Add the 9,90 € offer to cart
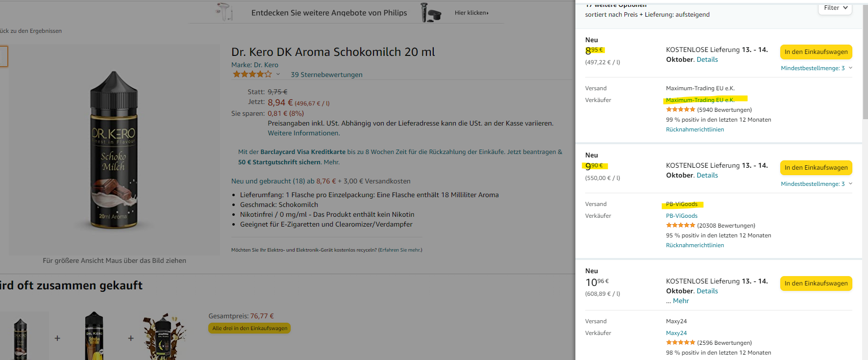This screenshot has width=868, height=360. [x=816, y=168]
